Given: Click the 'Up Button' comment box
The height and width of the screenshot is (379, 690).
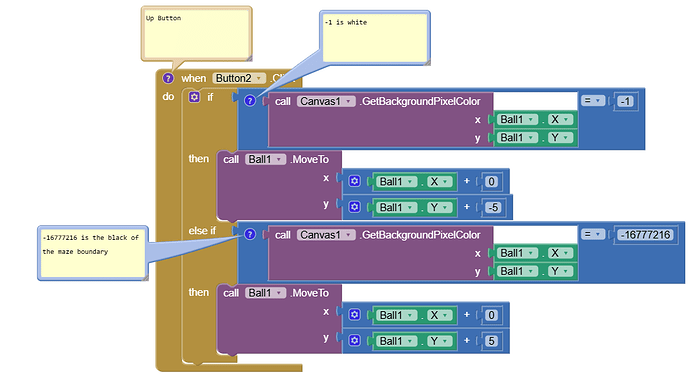Looking at the screenshot, I should [196, 33].
